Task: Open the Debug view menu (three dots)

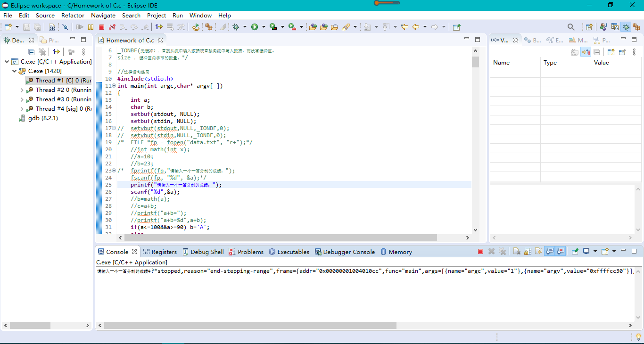Action: tap(84, 52)
